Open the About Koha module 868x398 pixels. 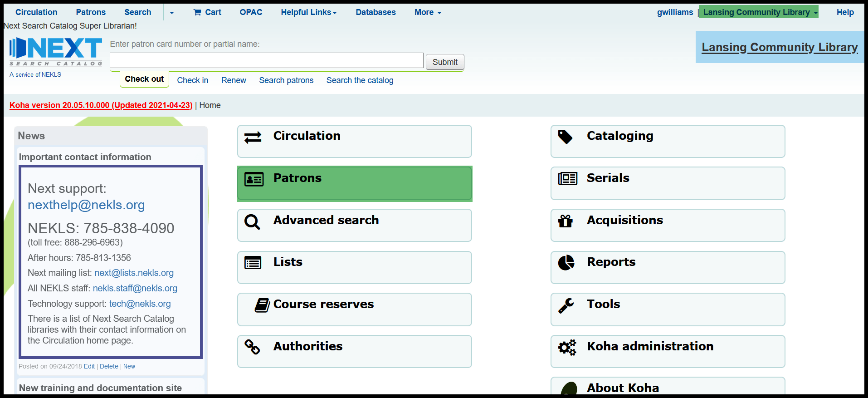668,386
